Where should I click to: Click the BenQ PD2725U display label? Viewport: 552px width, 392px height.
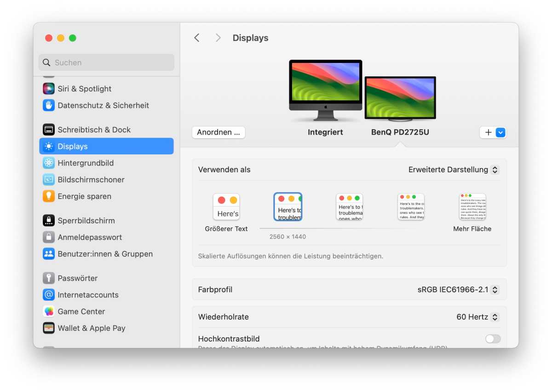pos(400,132)
